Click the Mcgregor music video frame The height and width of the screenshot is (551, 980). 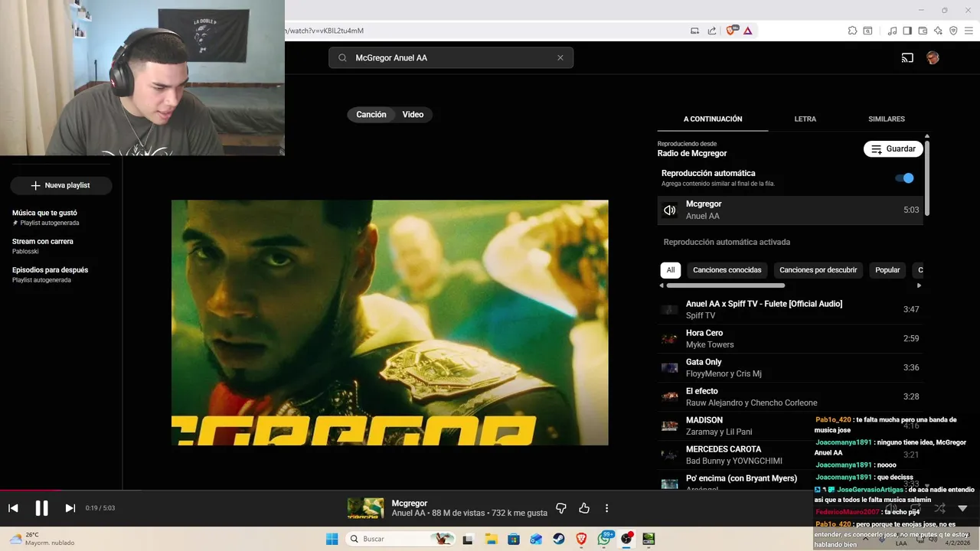pyautogui.click(x=390, y=322)
